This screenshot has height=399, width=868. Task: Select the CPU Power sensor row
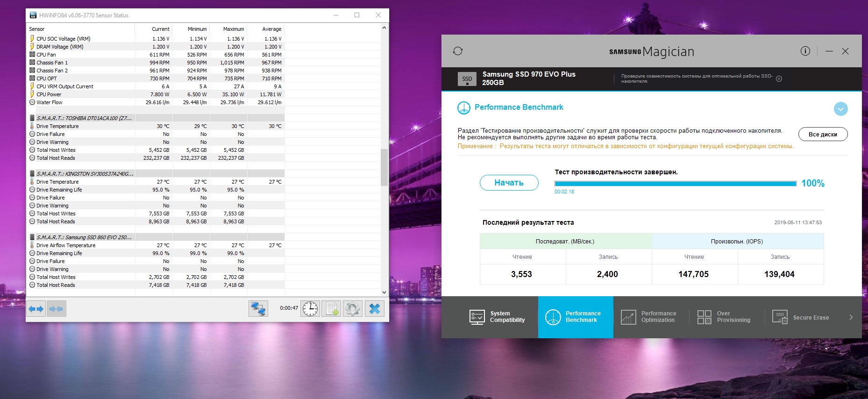156,94
